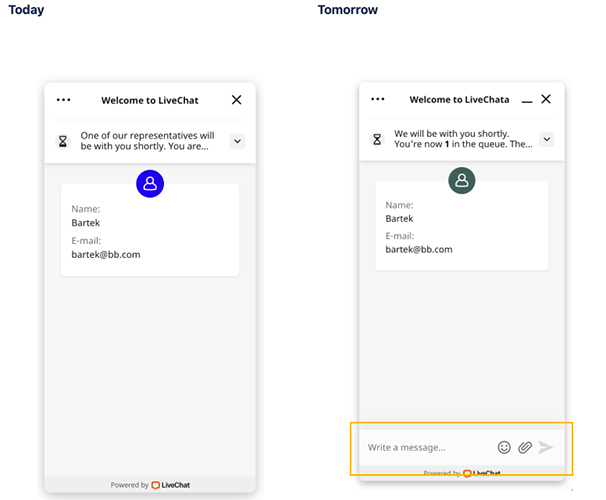Click 'Name:' label in Tomorrow widget
This screenshot has width=606, height=500.
pos(399,205)
